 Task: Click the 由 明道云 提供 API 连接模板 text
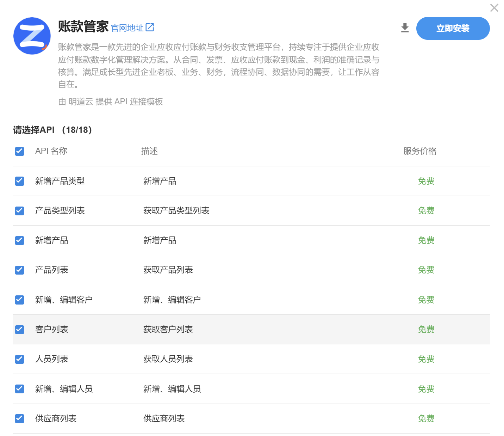[111, 102]
